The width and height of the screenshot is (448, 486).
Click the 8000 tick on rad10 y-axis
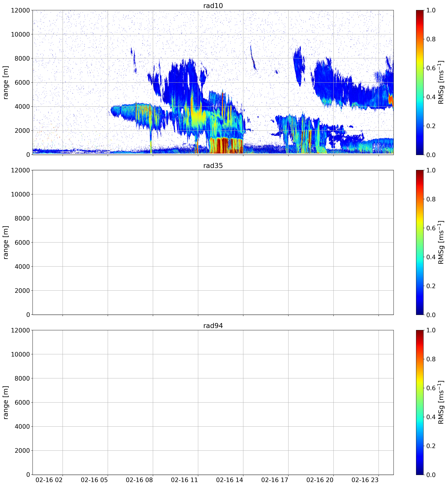22,58
